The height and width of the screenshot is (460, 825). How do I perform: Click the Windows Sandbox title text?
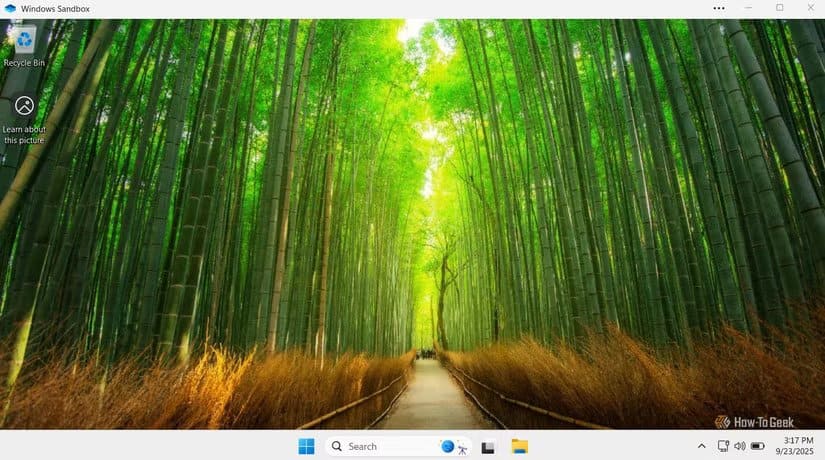[54, 8]
